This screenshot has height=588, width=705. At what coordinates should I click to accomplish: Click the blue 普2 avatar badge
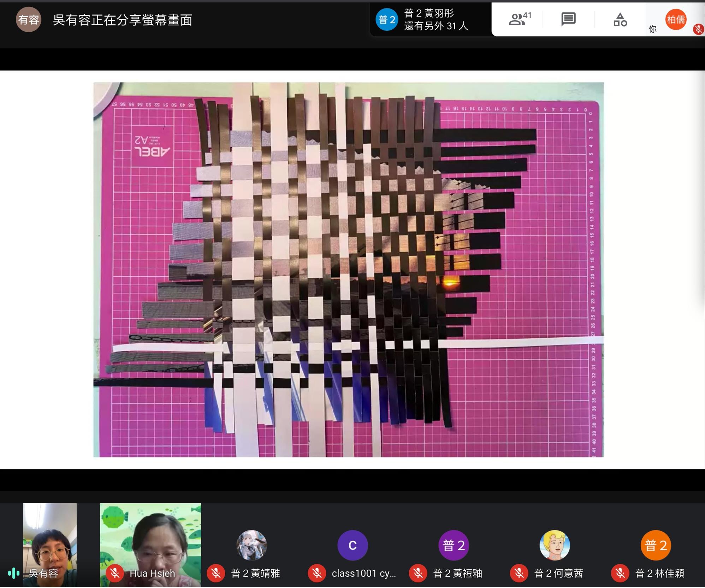click(387, 20)
